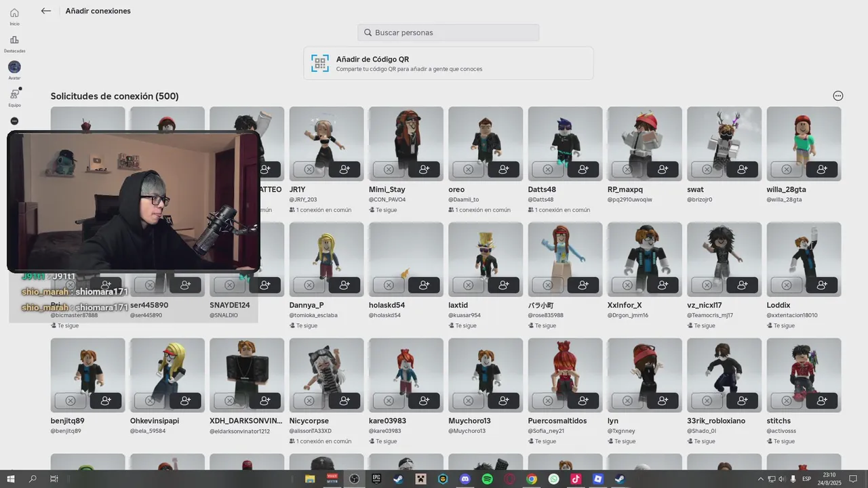Decline JR1Y's connection request
Screen dimensions: 868x488
(309, 169)
